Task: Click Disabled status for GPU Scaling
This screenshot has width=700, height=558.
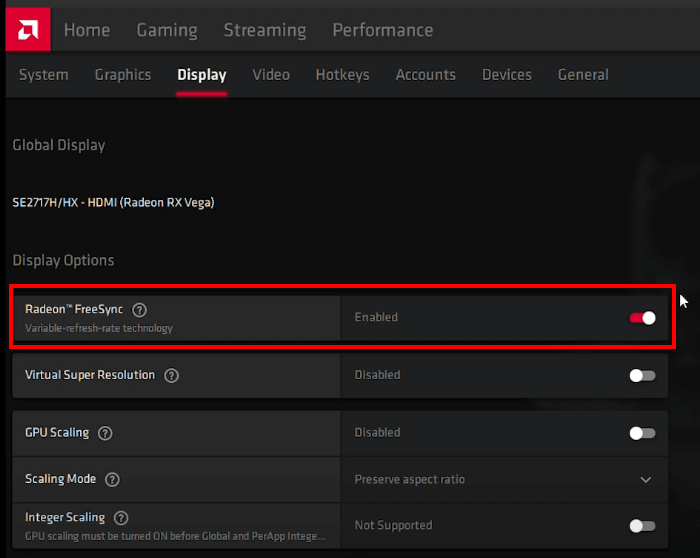Action: point(378,433)
